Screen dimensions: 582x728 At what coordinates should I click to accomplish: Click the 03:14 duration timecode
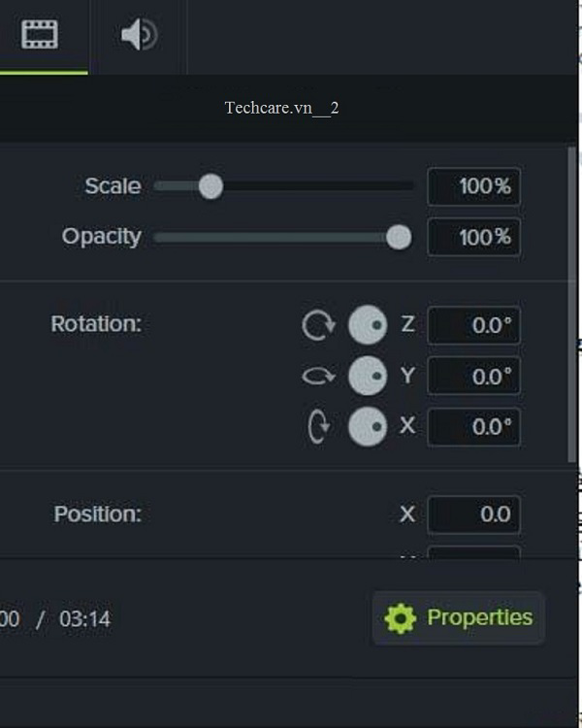point(84,619)
